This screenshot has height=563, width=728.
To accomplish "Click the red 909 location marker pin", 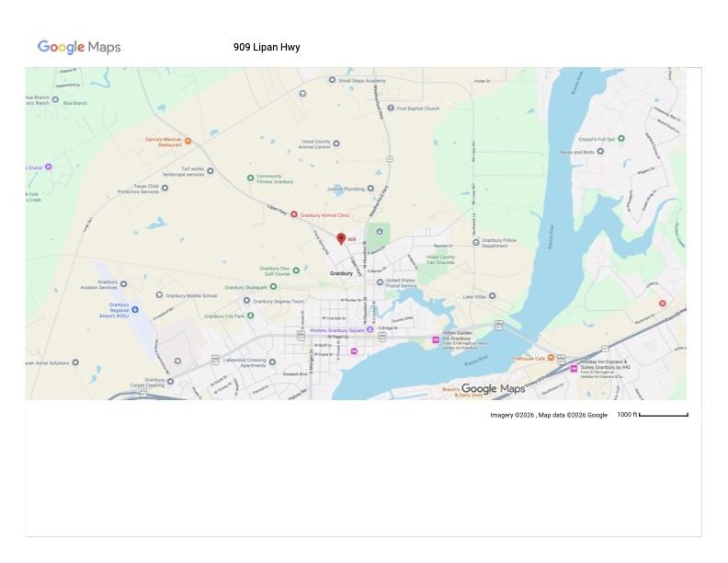I will 341,239.
